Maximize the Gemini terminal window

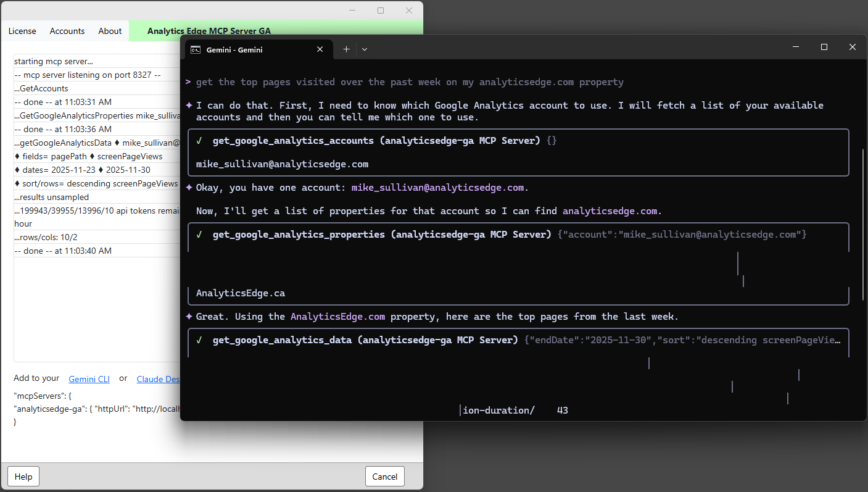(x=824, y=47)
